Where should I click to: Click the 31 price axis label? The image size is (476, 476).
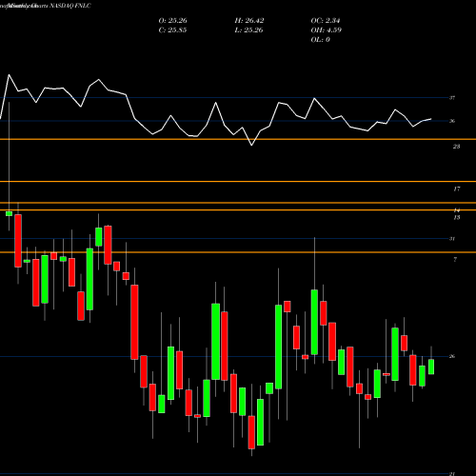452,239
